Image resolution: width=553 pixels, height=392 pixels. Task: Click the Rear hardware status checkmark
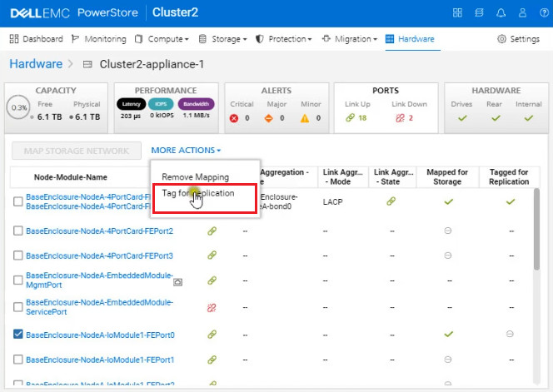496,118
